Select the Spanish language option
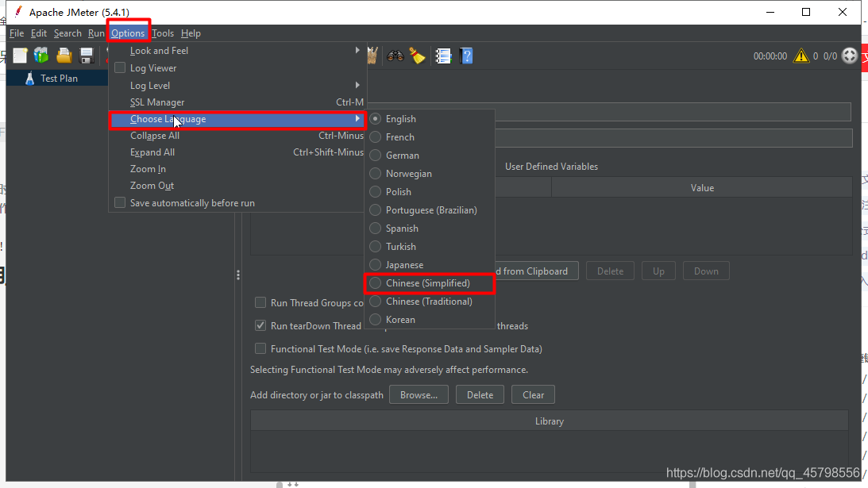Viewport: 868px width, 488px height. (429, 229)
